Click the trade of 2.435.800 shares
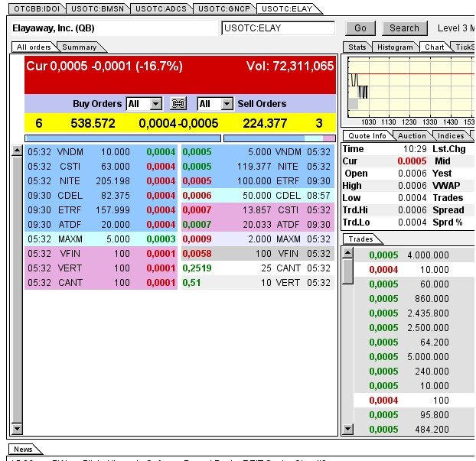This screenshot has height=461, width=476. pyautogui.click(x=414, y=313)
